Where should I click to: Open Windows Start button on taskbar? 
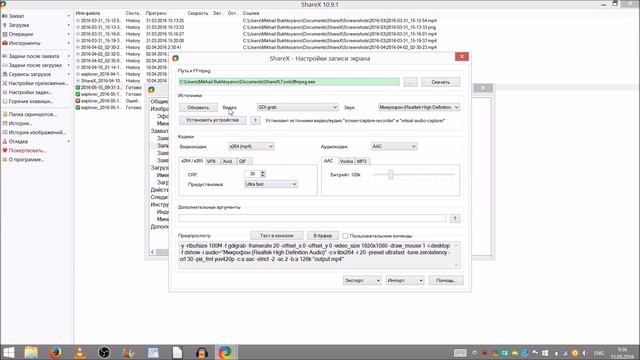pos(8,352)
